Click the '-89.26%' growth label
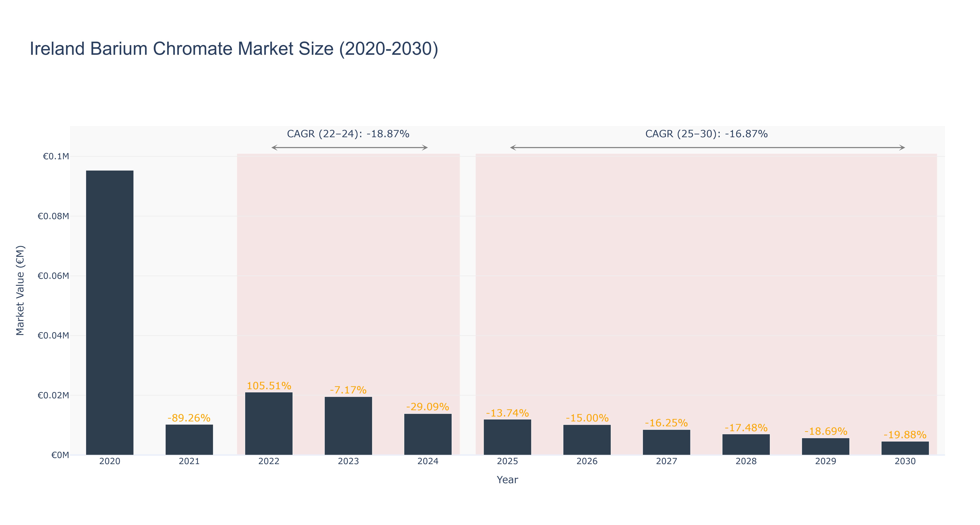 click(189, 418)
